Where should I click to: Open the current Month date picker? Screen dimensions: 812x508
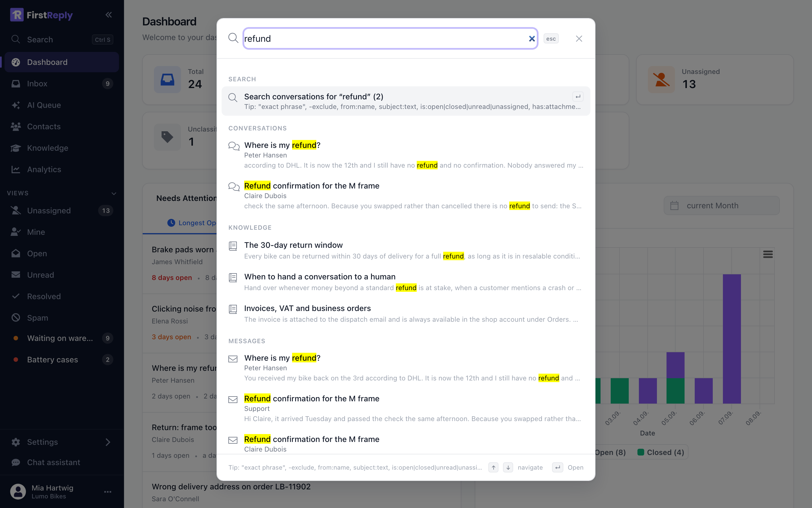[x=721, y=206]
